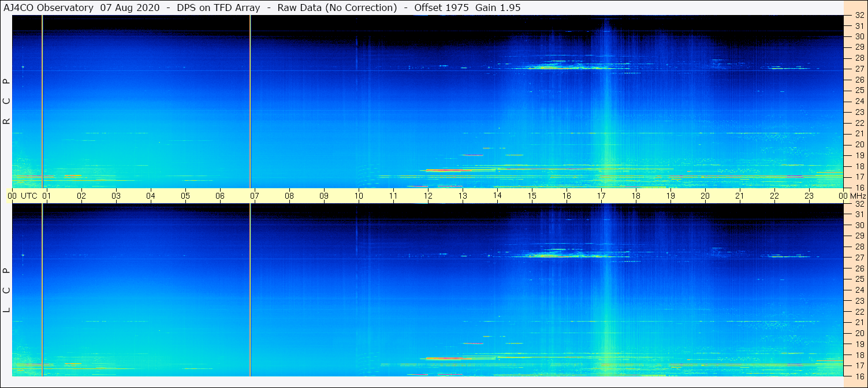Click 32 MHz on the LCP frequency scale

tap(859, 204)
